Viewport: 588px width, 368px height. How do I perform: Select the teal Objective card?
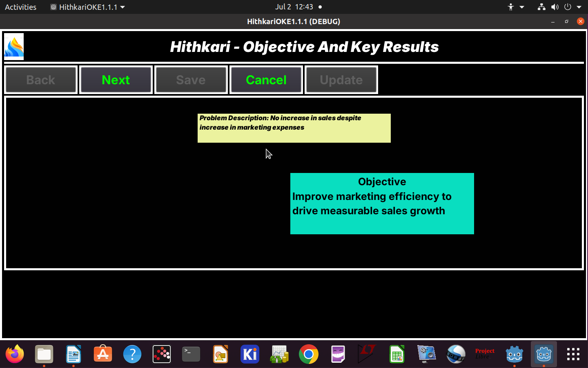pyautogui.click(x=382, y=203)
